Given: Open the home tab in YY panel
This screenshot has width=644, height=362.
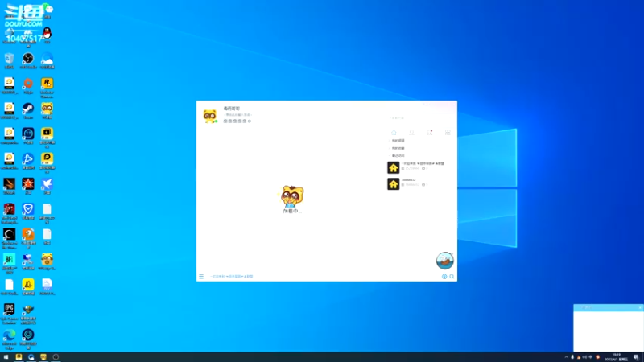Looking at the screenshot, I should pos(394,133).
